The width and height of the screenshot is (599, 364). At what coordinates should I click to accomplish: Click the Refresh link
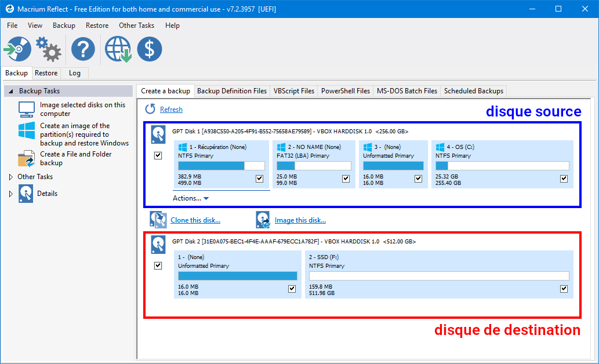pos(171,109)
